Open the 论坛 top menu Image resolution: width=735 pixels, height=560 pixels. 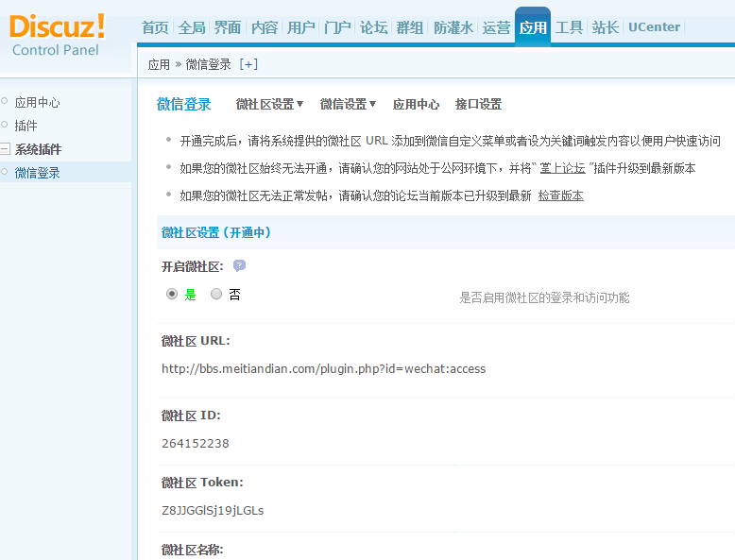(x=373, y=27)
